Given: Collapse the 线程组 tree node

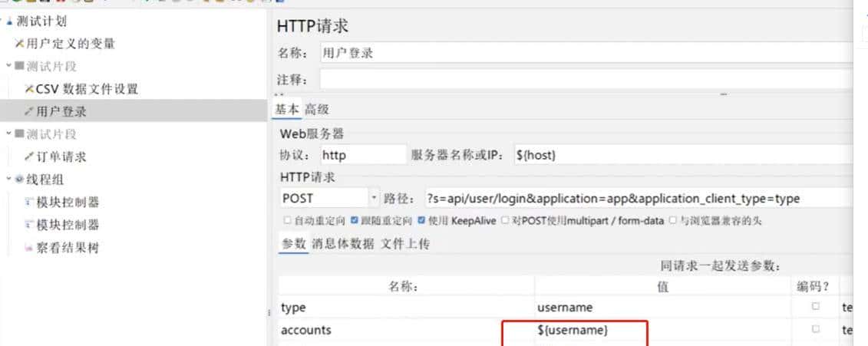Looking at the screenshot, I should 8,180.
